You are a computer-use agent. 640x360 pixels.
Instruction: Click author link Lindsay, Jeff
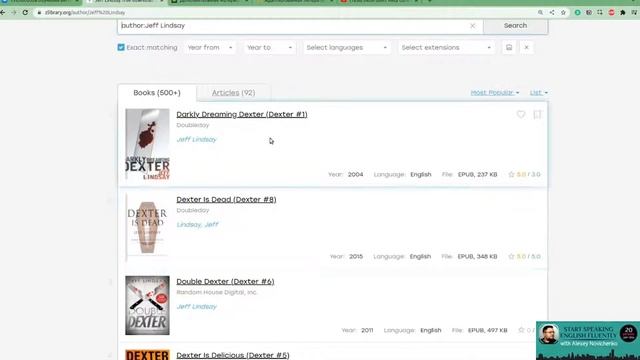(x=198, y=224)
